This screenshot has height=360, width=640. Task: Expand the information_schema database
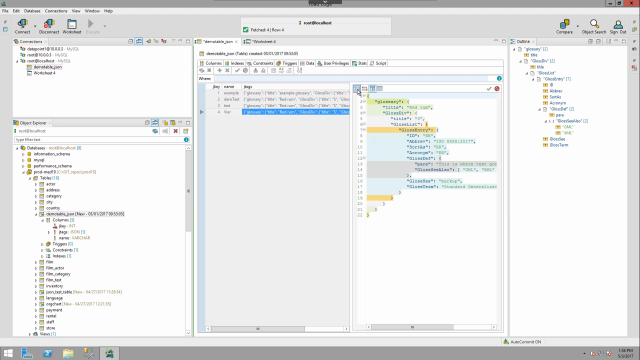23,154
